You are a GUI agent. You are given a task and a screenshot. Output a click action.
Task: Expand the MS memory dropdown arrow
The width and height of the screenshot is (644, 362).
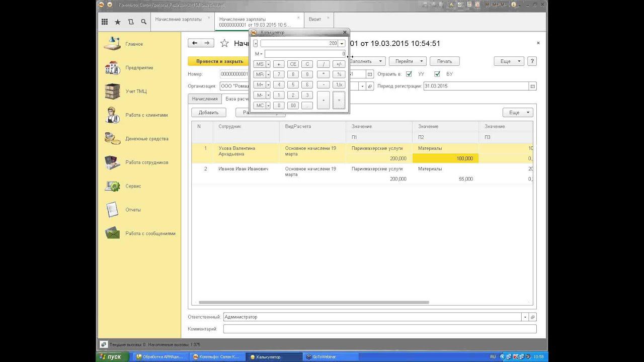point(268,64)
